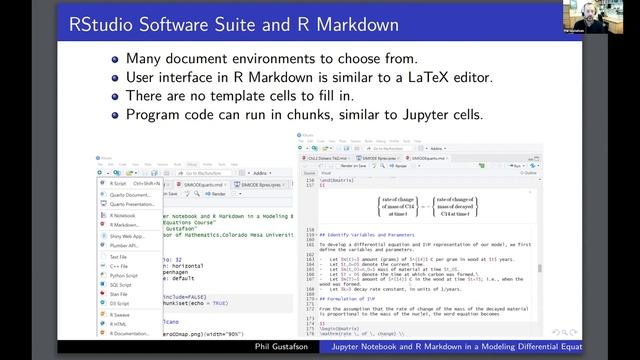640x360 pixels.
Task: Choose Python Script from New File menu
Action: 130,276
